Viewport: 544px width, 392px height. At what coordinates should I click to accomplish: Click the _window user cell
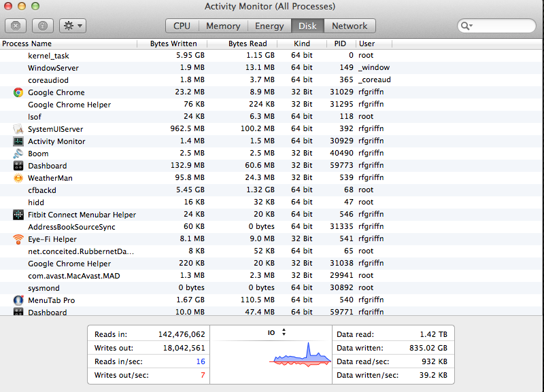(x=374, y=67)
